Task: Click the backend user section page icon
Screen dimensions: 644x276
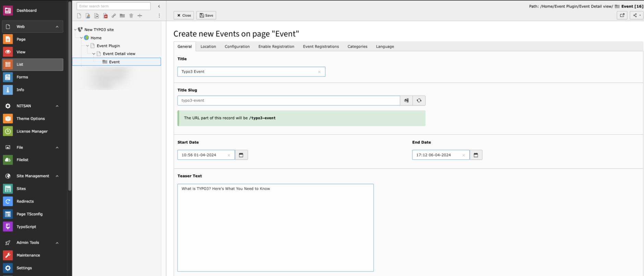Action: [x=88, y=16]
